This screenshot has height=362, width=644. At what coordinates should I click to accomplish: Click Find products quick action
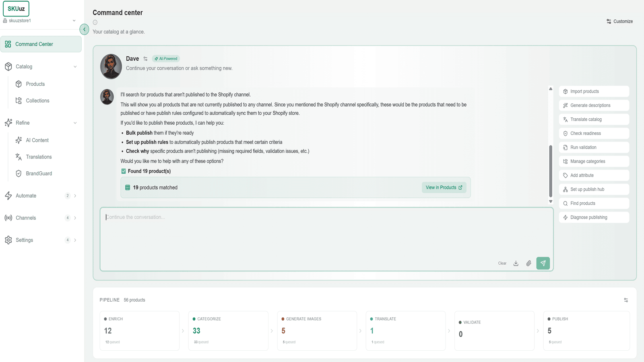[594, 204]
